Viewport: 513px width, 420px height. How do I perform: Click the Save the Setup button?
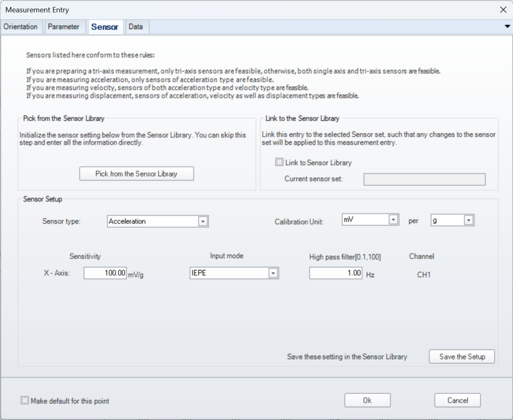click(x=461, y=356)
